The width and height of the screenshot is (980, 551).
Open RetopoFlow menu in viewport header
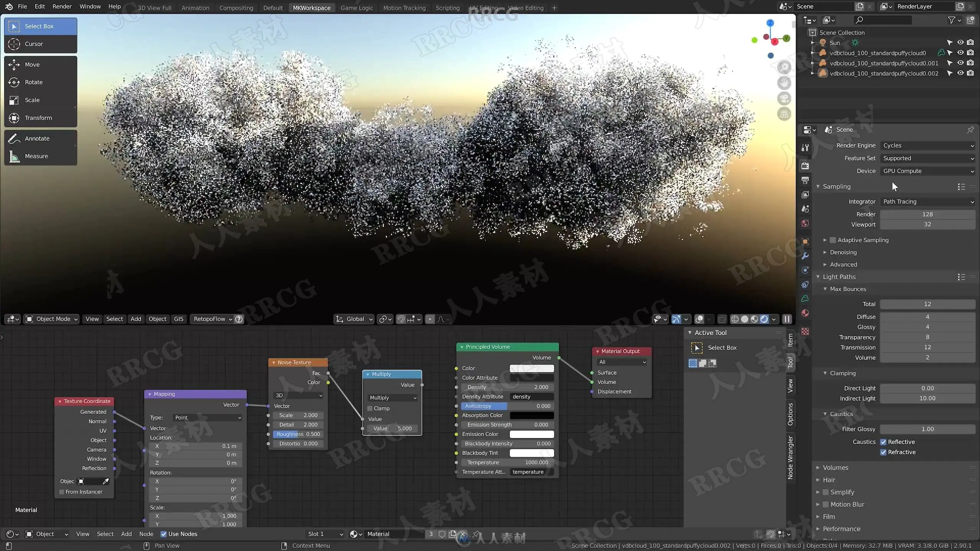pyautogui.click(x=212, y=319)
